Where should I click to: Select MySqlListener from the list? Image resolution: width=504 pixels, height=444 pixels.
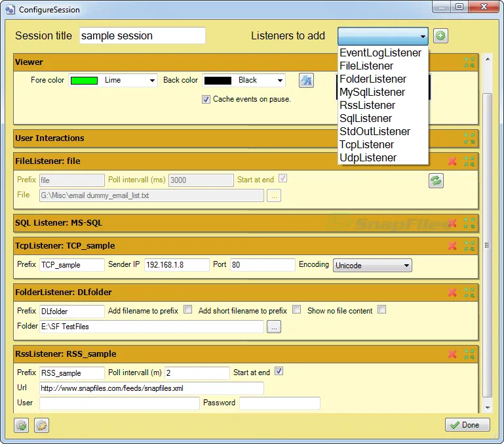pos(383,92)
